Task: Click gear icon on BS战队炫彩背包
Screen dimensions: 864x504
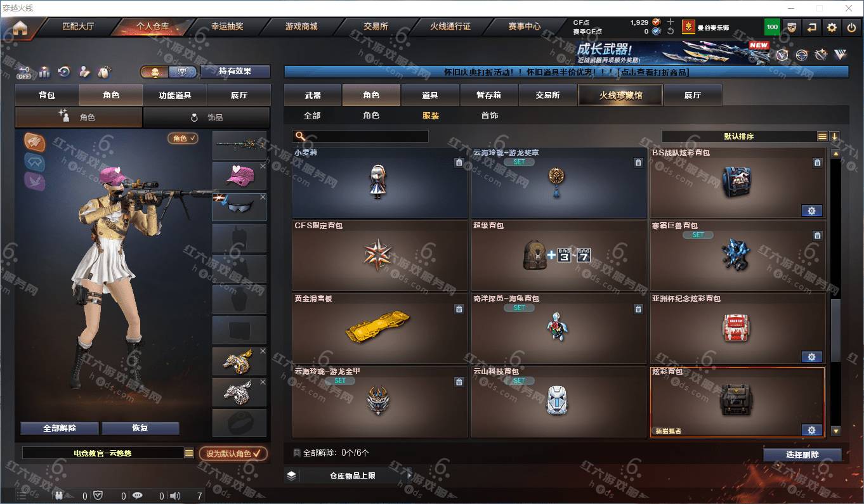Action: pos(811,210)
